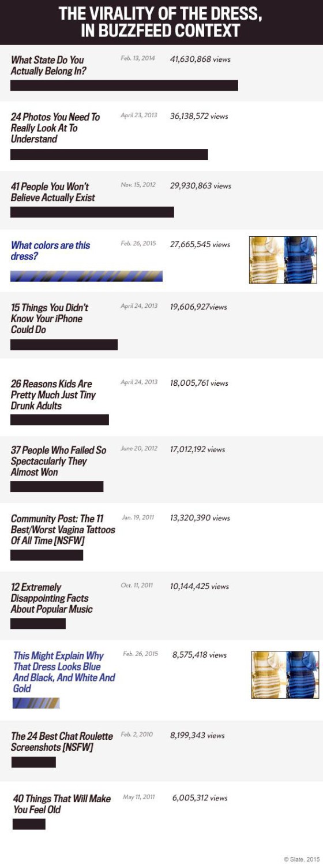The width and height of the screenshot is (323, 868).
Task: Select the '41,630,868 views' count
Action: (x=200, y=59)
